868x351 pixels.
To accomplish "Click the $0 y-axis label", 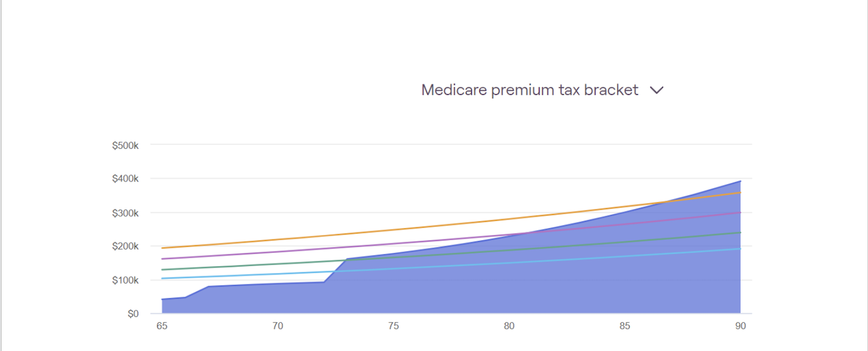I will click(133, 314).
